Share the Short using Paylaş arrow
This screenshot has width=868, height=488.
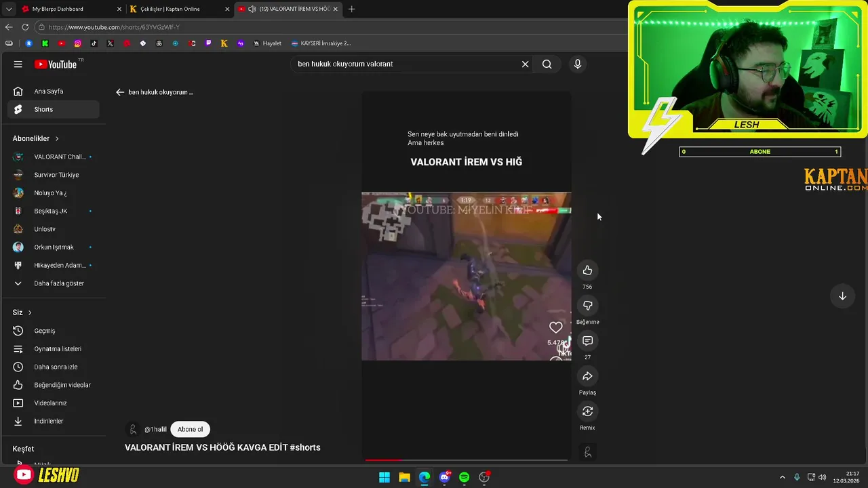587,376
